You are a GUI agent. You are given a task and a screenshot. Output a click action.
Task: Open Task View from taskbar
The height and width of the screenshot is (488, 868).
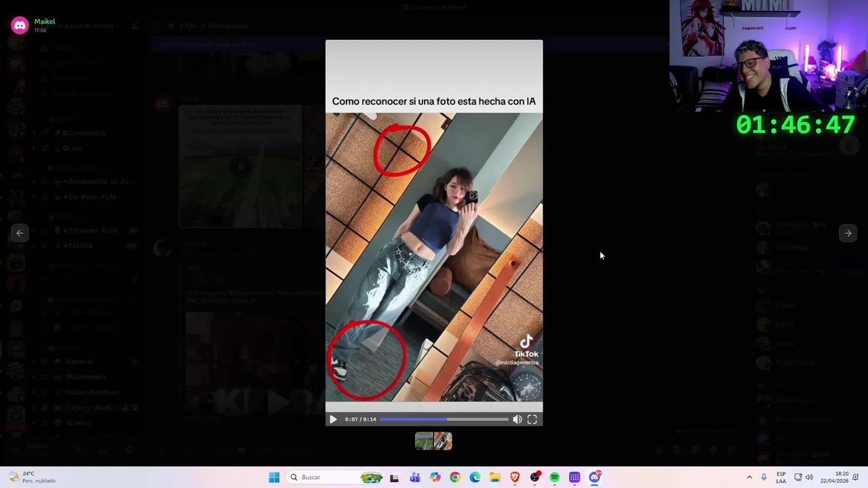click(394, 477)
